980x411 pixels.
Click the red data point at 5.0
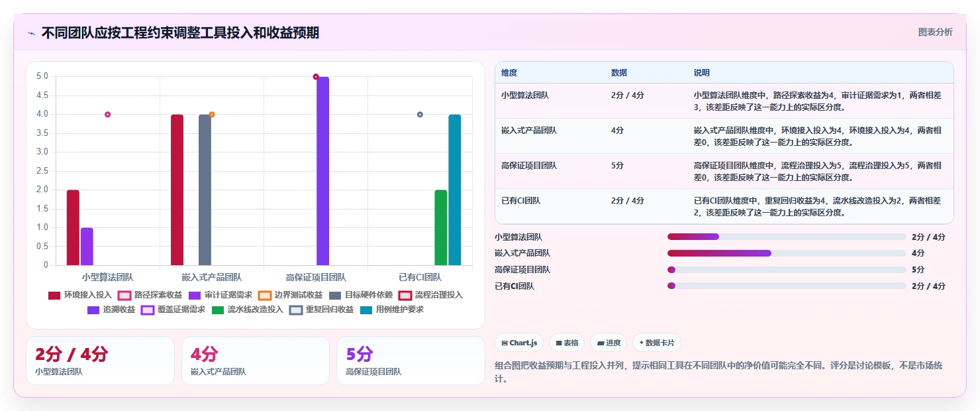tap(316, 77)
